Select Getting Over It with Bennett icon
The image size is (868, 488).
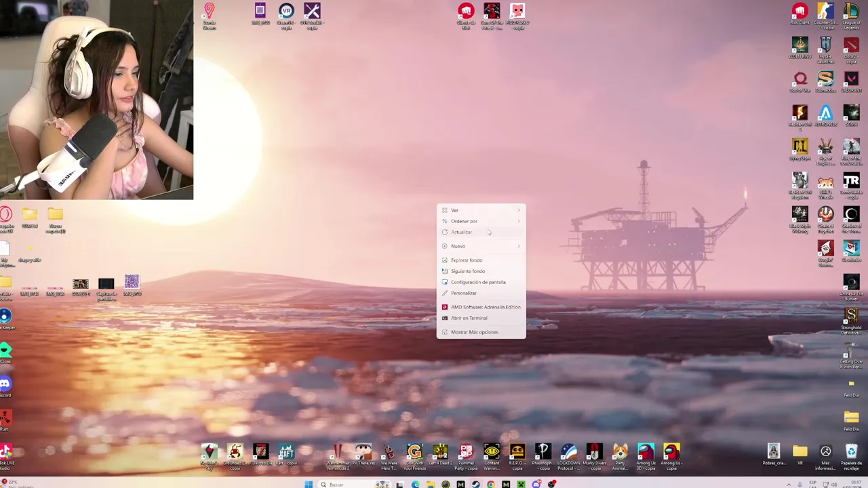(x=851, y=354)
